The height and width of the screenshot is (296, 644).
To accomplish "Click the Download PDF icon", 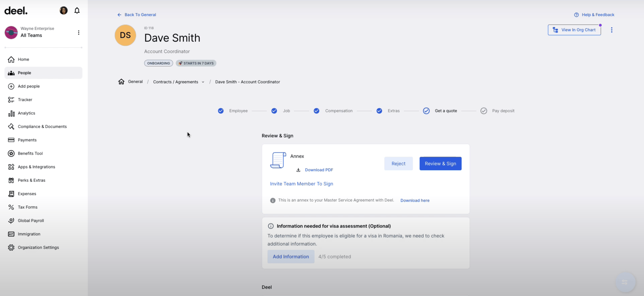I will point(298,170).
